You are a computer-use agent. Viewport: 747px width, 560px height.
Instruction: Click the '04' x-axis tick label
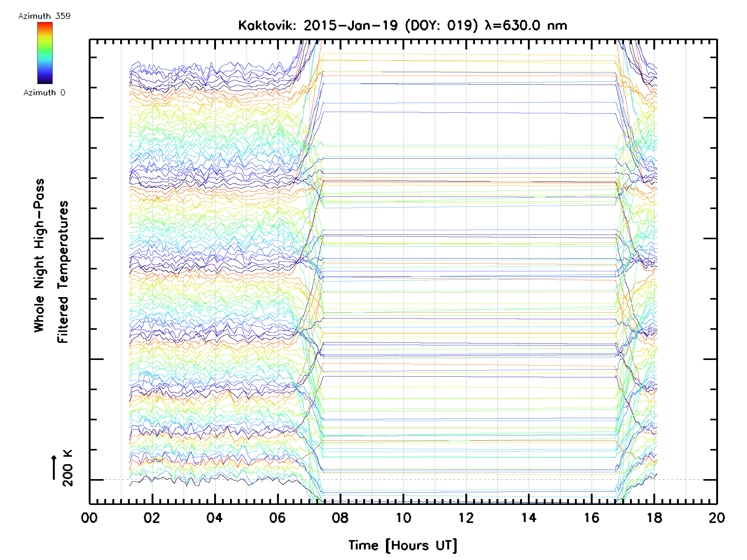215,518
